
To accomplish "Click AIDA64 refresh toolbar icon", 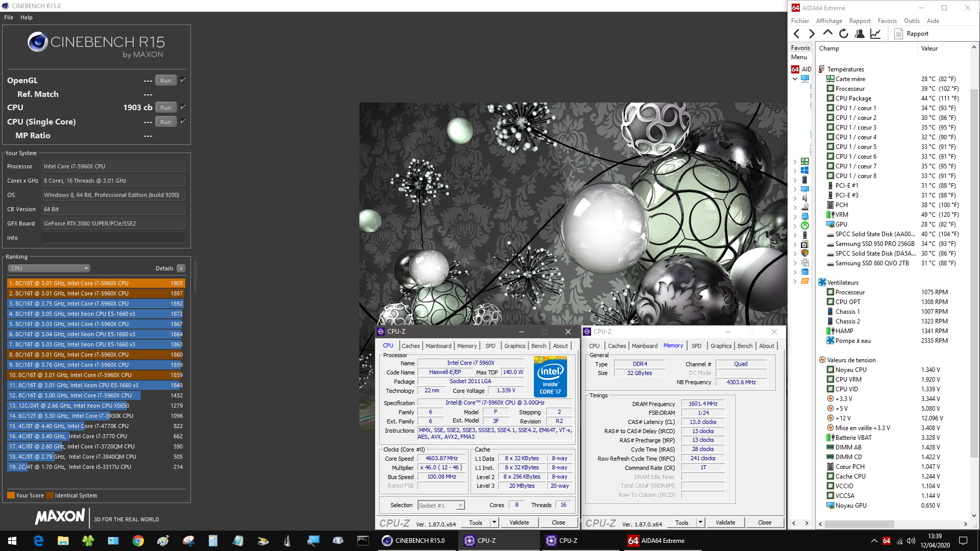I will tap(844, 34).
